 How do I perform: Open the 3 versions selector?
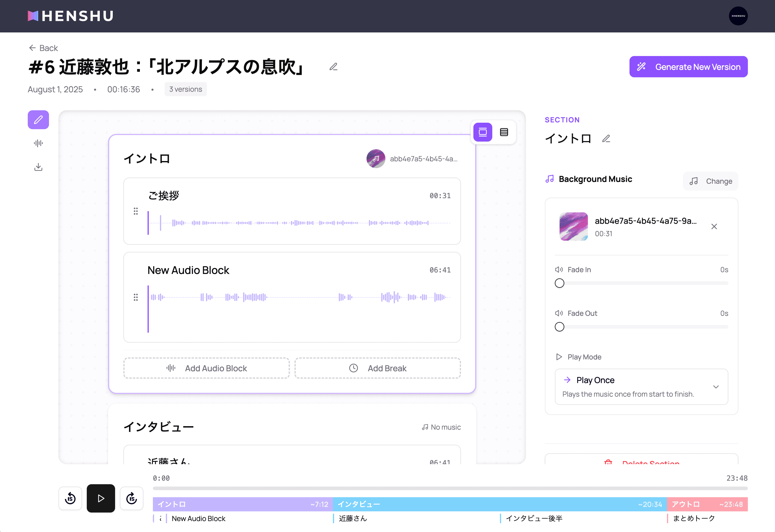pyautogui.click(x=186, y=89)
